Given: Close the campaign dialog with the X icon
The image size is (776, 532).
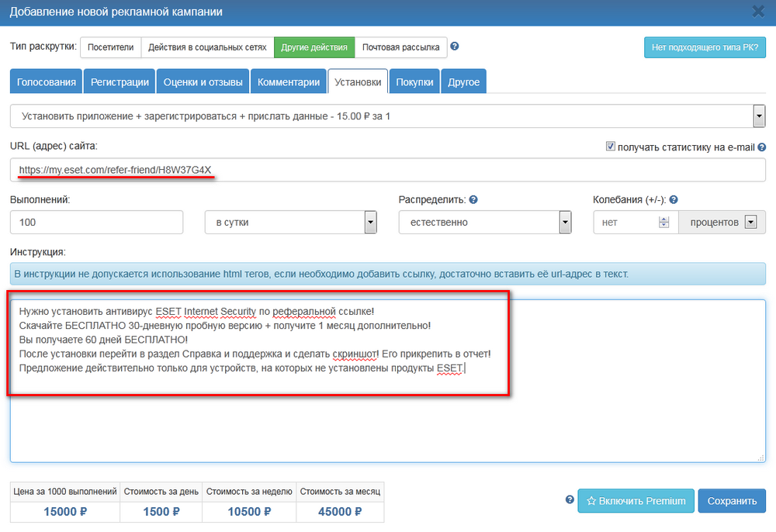Looking at the screenshot, I should point(758,12).
